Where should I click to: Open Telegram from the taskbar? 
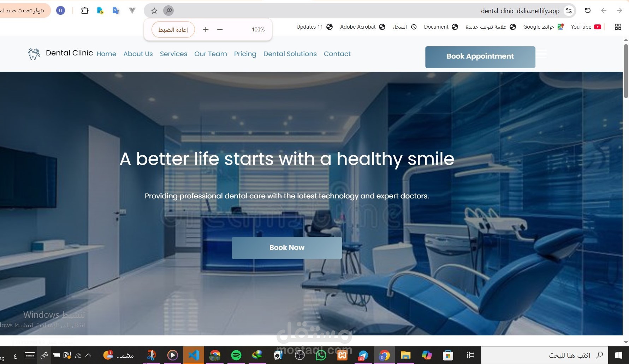pos(363,355)
